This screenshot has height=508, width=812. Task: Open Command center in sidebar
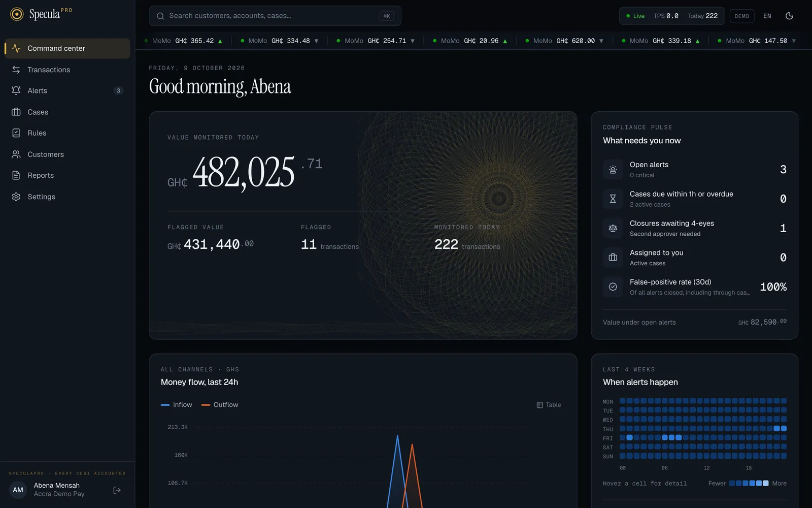(67, 48)
